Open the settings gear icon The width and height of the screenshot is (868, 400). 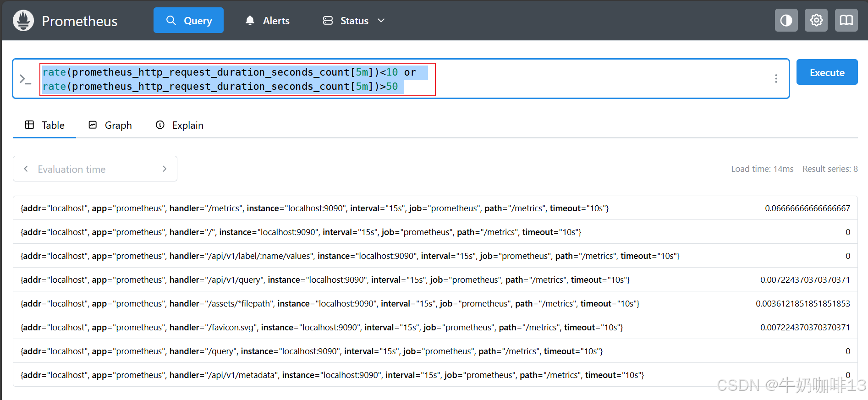[816, 20]
